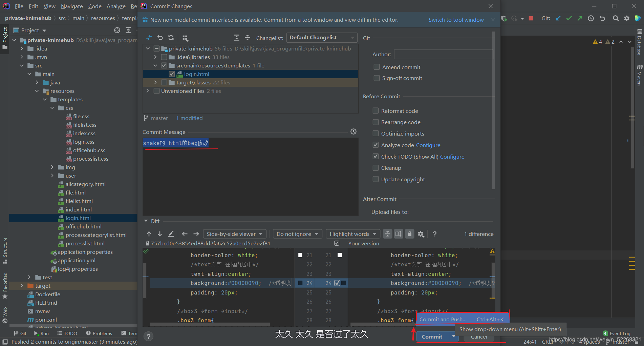
Task: Uncheck Check TODO (Show All) option
Action: point(375,156)
